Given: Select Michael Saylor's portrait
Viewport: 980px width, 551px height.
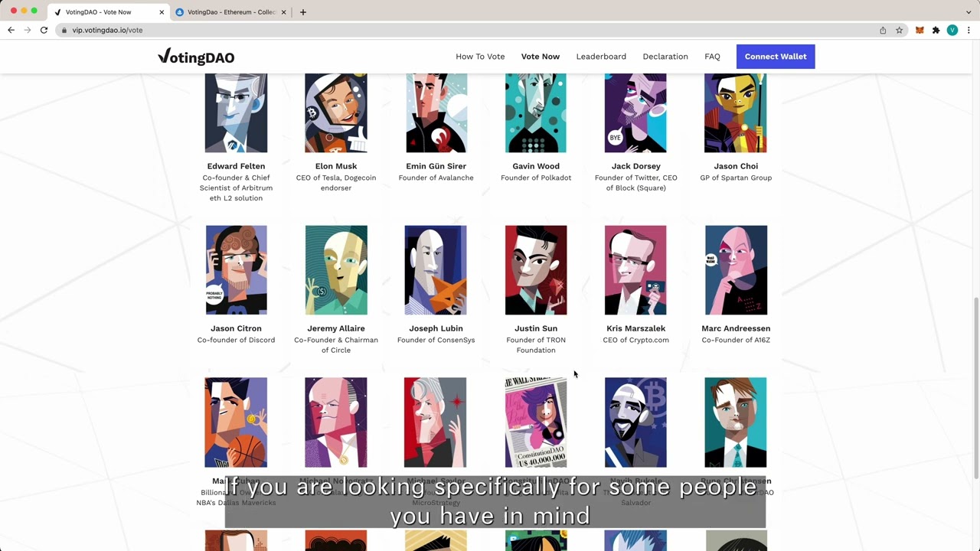Looking at the screenshot, I should [x=435, y=422].
